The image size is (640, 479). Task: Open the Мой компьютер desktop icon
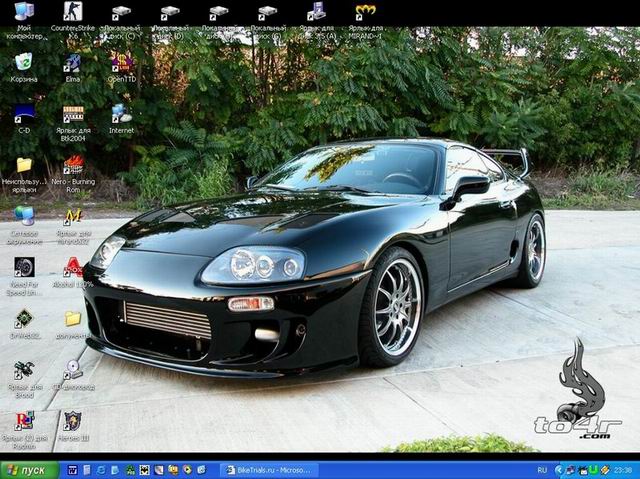pyautogui.click(x=23, y=13)
